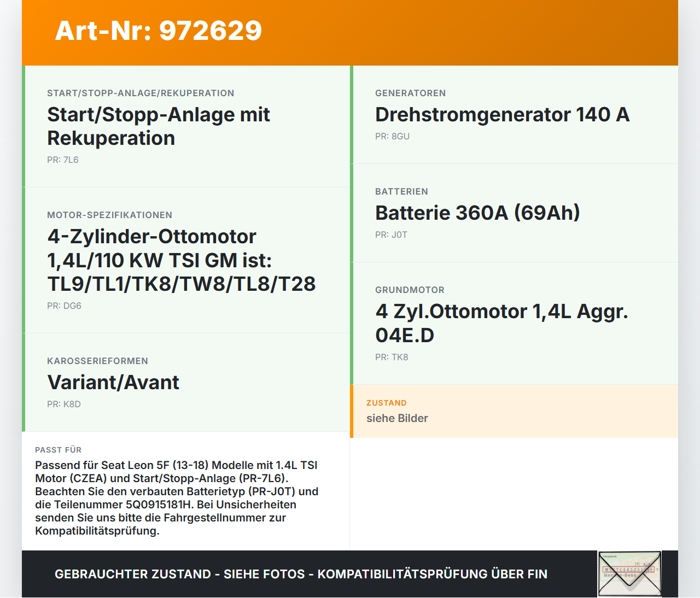Open the Karosserieformen Variant/Avant card

(186, 383)
